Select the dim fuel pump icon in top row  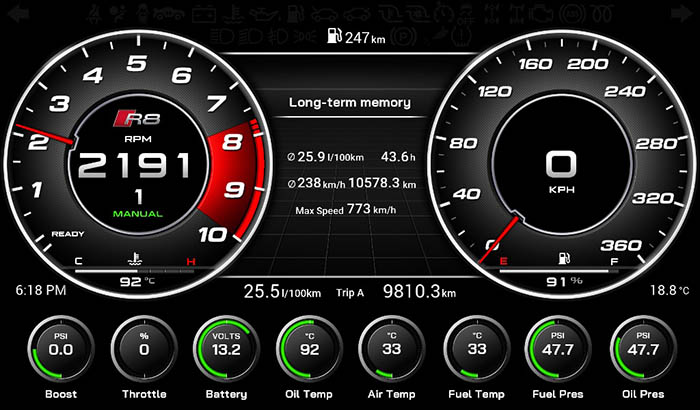(296, 14)
